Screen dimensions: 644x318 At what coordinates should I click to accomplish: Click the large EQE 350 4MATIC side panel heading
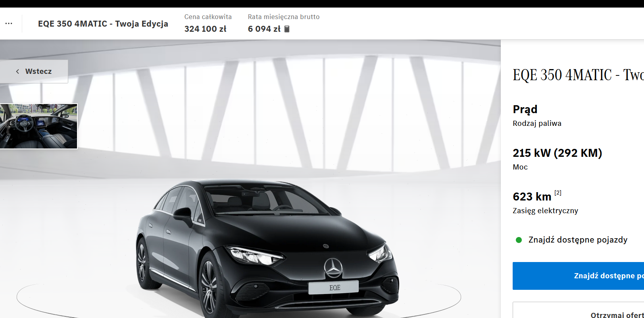click(578, 75)
